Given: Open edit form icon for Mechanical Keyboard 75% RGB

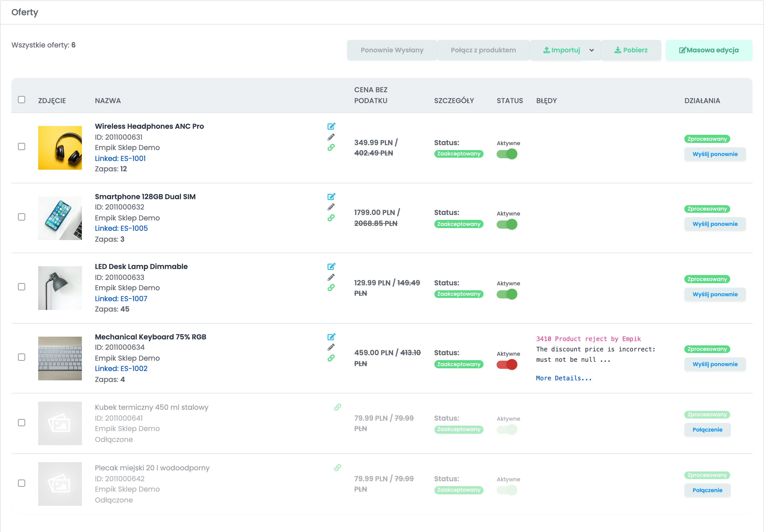Looking at the screenshot, I should pos(331,336).
